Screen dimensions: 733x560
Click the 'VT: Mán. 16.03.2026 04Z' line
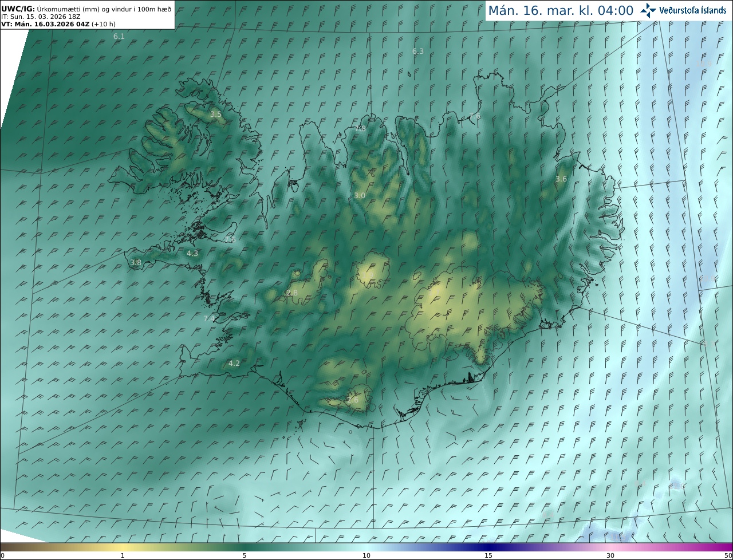pos(58,24)
